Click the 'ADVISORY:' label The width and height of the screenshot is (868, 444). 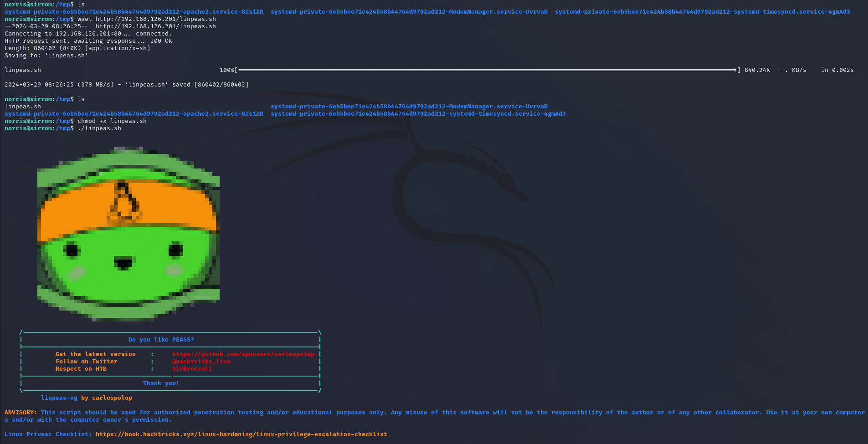click(x=21, y=413)
